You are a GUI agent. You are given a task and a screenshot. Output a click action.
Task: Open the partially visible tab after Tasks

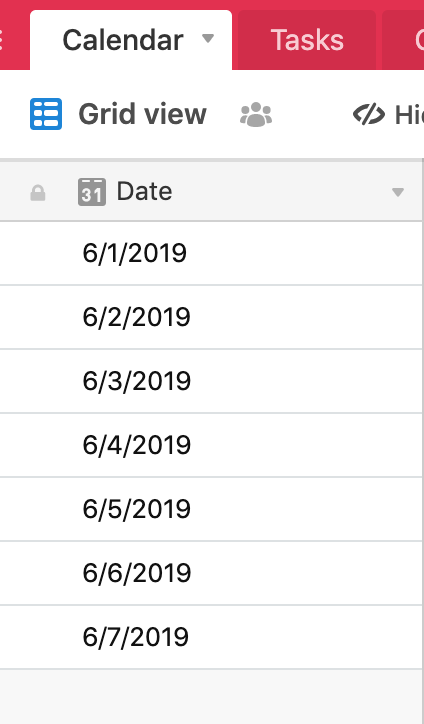click(x=403, y=40)
